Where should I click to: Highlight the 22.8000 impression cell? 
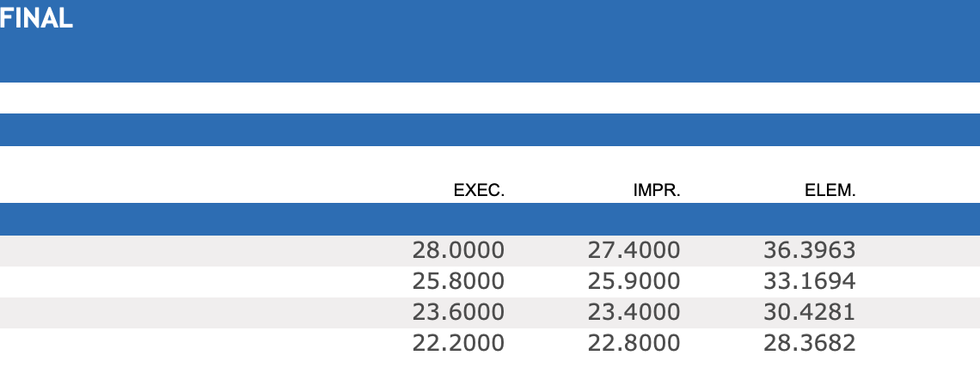click(634, 343)
